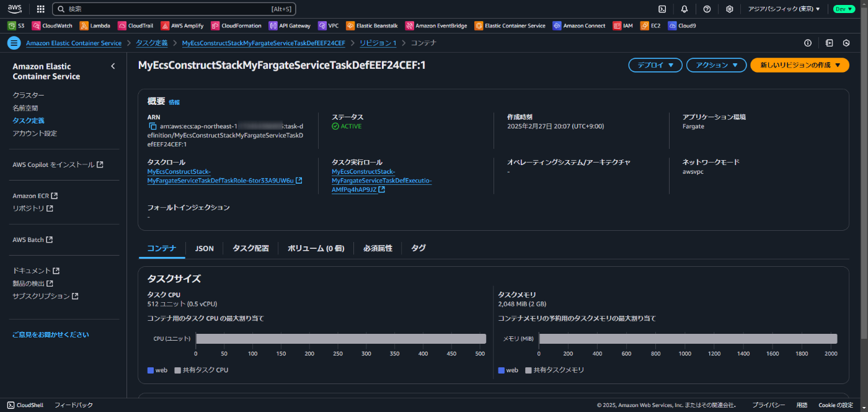
Task: Open VPC shortcut in favorites bar
Action: point(329,26)
